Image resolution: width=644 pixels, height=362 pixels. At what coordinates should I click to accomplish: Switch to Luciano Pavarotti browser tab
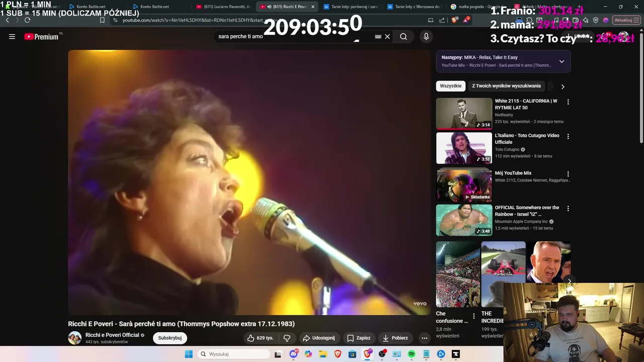(223, 7)
